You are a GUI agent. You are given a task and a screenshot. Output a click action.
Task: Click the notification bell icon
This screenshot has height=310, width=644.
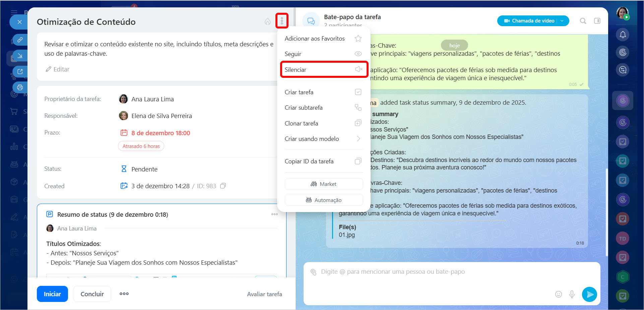[623, 35]
